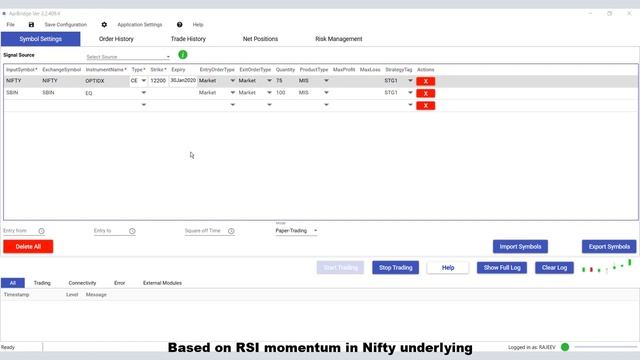Switch to the Symbol Settings tab
This screenshot has height=360, width=640.
click(x=40, y=39)
